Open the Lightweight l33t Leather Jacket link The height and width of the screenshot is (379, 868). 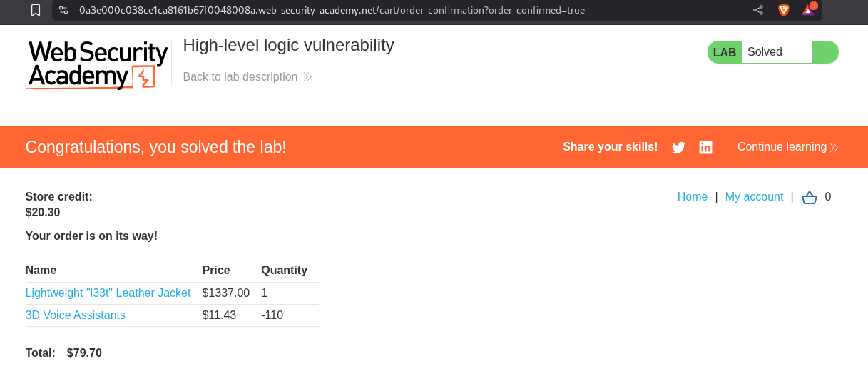(108, 293)
